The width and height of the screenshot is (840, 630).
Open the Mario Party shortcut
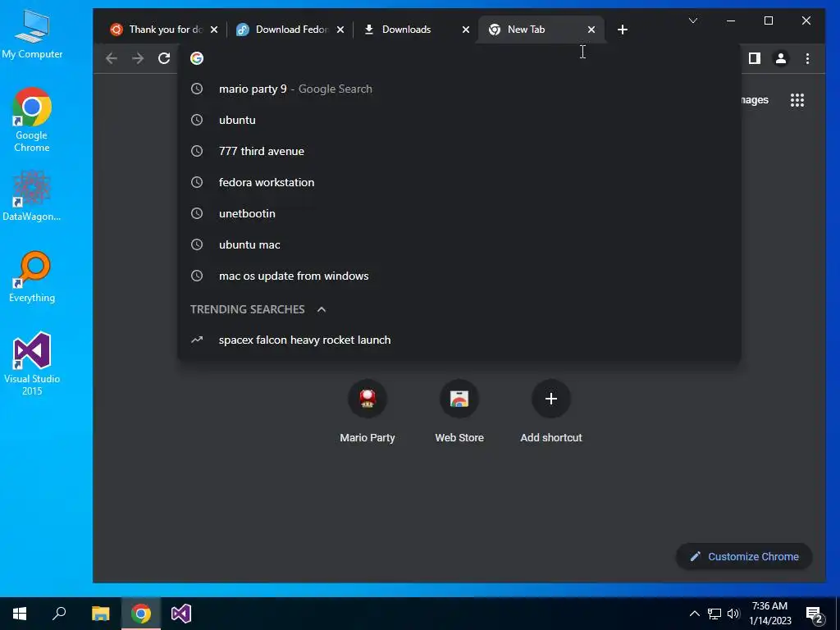(367, 412)
